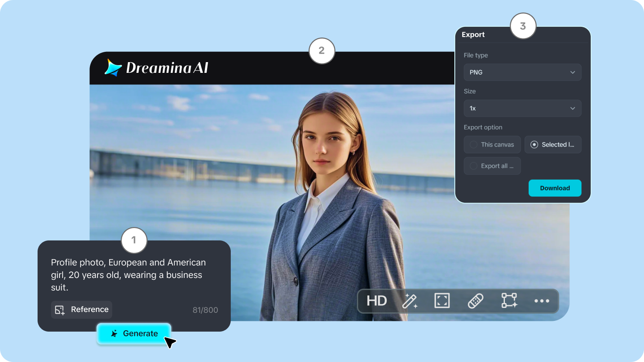Click inside the Profile photo prompt text box
Image resolution: width=644 pixels, height=362 pixels.
coord(129,275)
